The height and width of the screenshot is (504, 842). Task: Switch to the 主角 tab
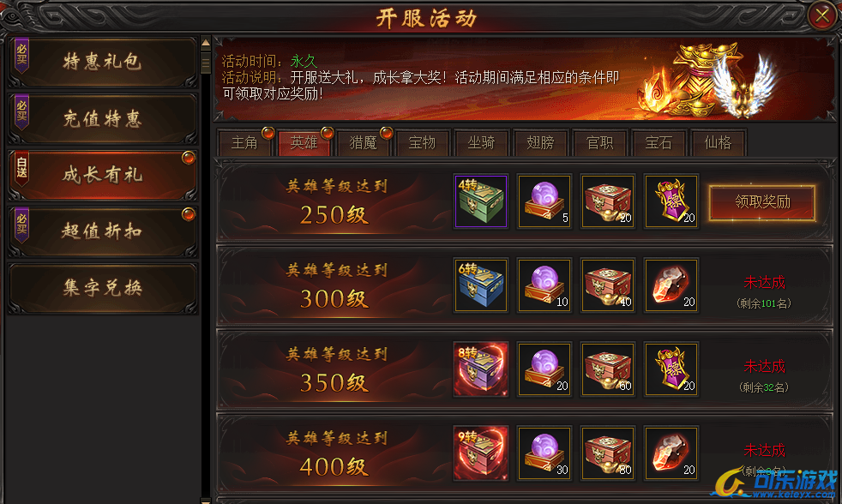[245, 143]
